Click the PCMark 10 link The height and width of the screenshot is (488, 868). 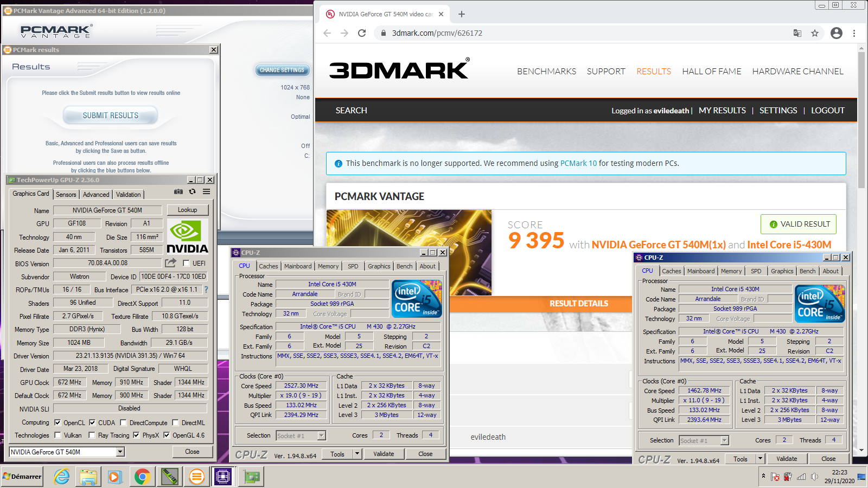coord(578,163)
